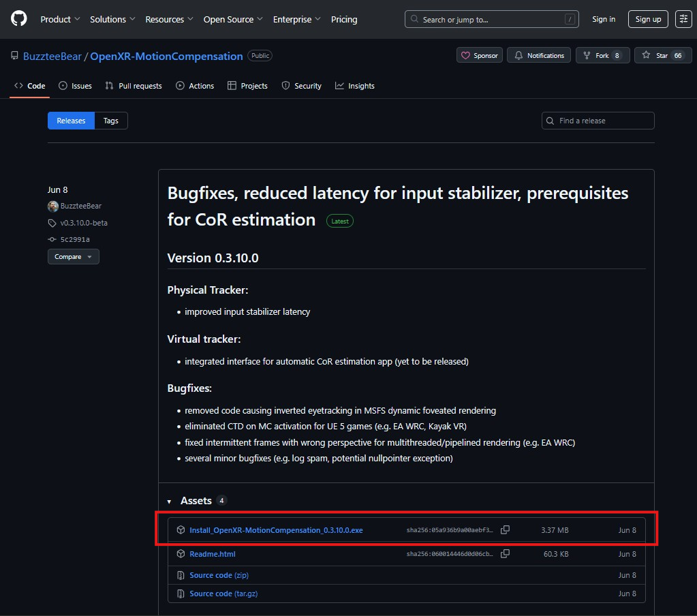This screenshot has width=697, height=616.
Task: Open commit 5c2991a link
Action: (75, 240)
